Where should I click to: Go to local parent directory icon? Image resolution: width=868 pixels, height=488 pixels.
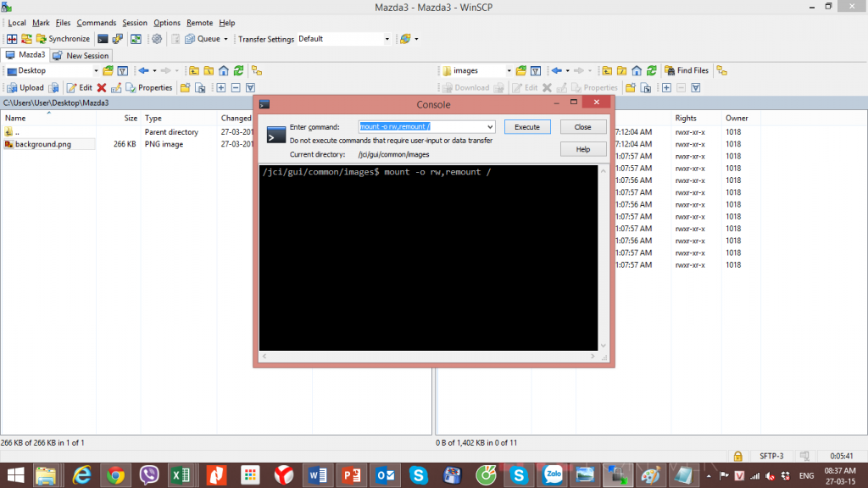pyautogui.click(x=194, y=71)
